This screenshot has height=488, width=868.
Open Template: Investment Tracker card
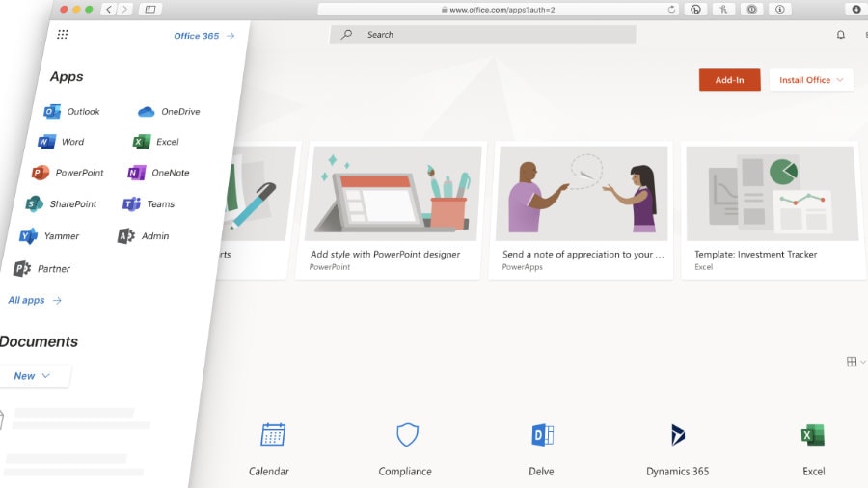[772, 209]
